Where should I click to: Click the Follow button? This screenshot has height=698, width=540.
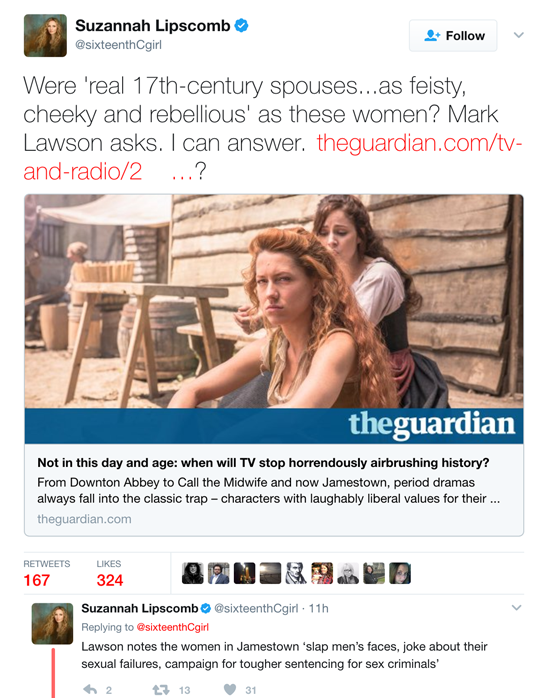453,36
